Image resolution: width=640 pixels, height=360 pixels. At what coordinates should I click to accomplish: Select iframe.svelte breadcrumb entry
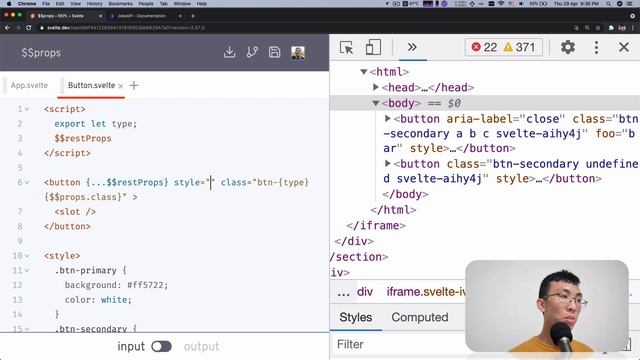[426, 292]
